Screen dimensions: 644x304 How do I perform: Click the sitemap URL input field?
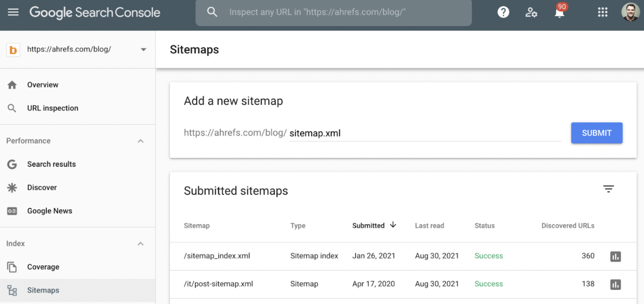click(x=425, y=133)
